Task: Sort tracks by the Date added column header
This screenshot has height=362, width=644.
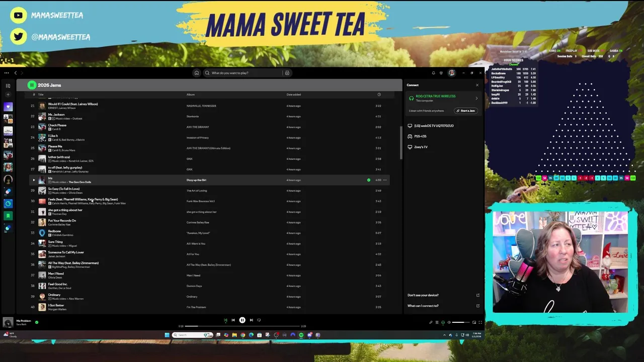Action: [x=294, y=95]
